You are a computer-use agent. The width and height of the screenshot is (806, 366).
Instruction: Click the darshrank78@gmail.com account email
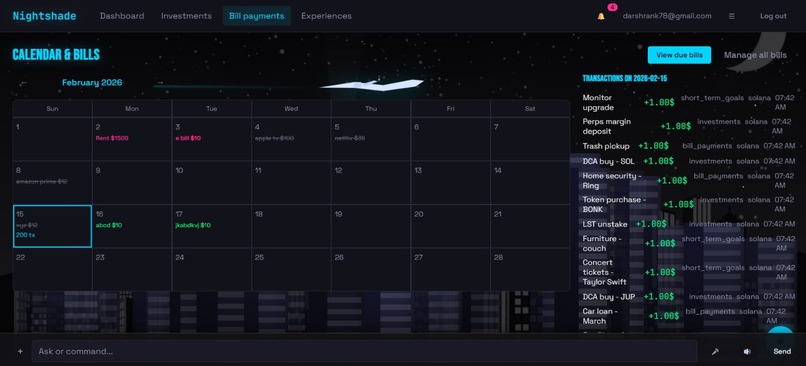pyautogui.click(x=667, y=16)
